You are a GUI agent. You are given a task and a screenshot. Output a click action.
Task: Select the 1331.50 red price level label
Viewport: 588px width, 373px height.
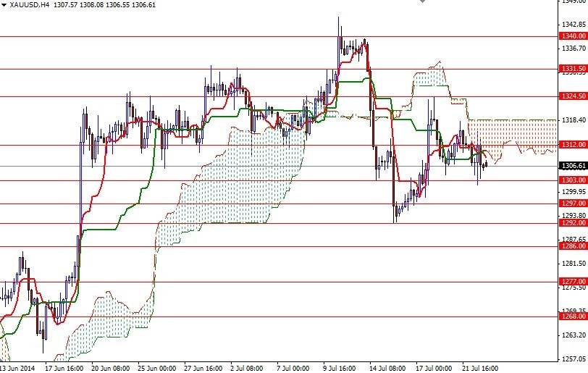click(572, 69)
